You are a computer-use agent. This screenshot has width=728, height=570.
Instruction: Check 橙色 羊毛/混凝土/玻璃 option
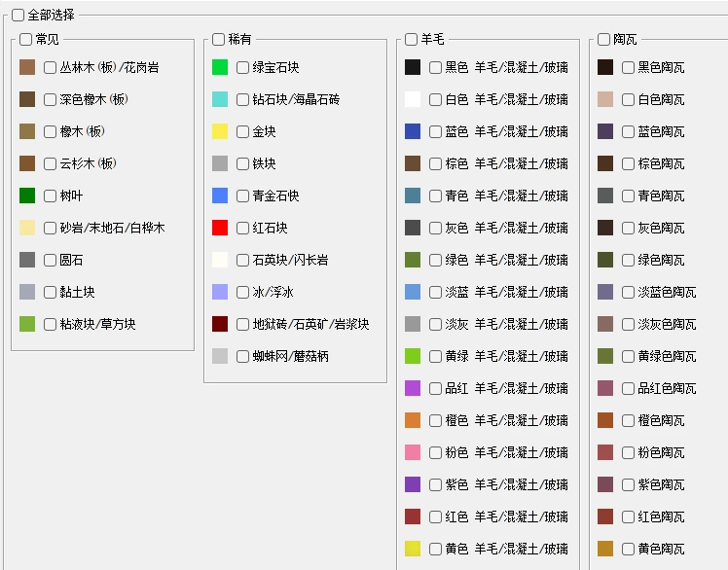point(435,420)
